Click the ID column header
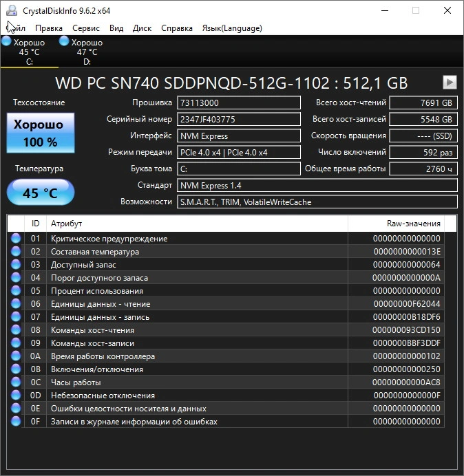464x476 pixels. (35, 224)
